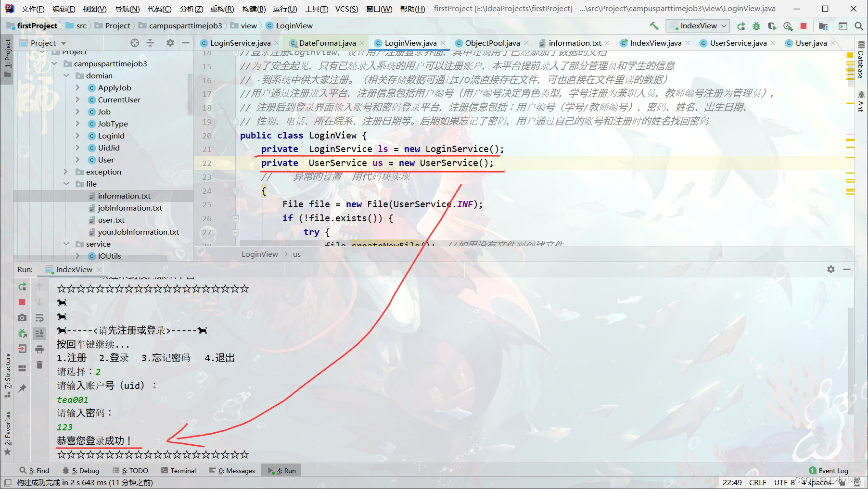
Task: Click the firstProject breadcrumb
Action: pos(37,26)
